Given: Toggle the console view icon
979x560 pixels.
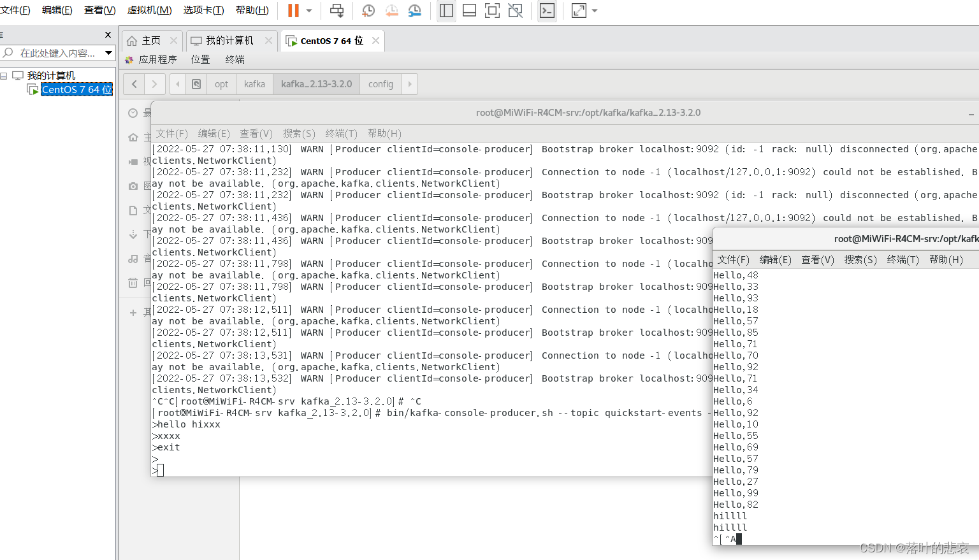Looking at the screenshot, I should click(547, 10).
